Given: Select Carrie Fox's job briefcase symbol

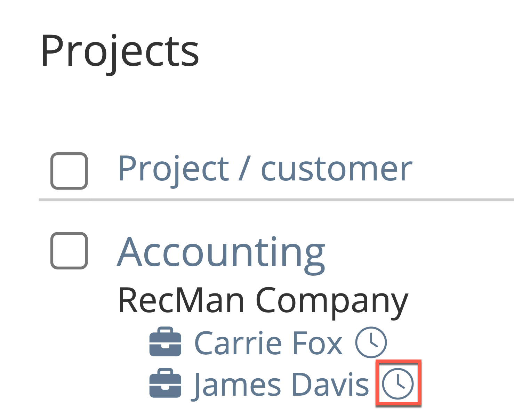Looking at the screenshot, I should (x=165, y=342).
